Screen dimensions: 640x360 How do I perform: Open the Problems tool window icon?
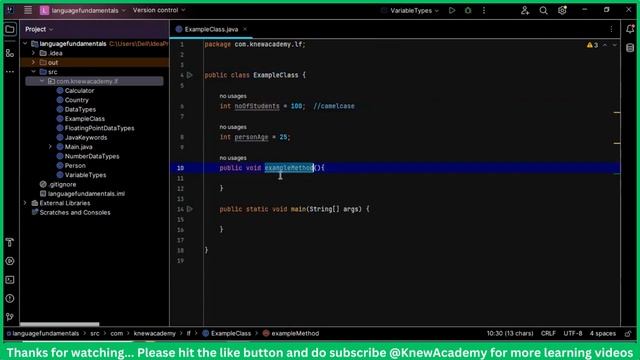10,299
